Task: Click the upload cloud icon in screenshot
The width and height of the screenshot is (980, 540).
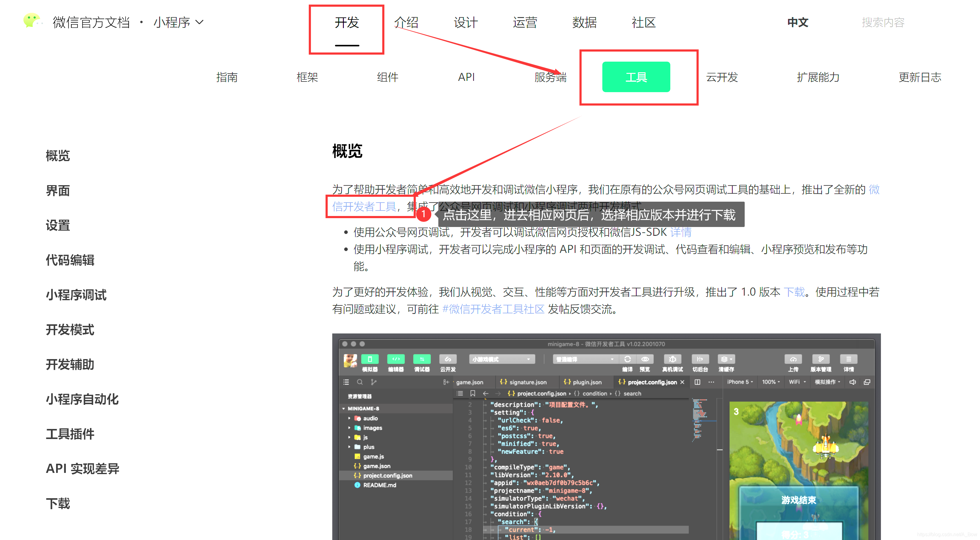Action: [x=793, y=359]
